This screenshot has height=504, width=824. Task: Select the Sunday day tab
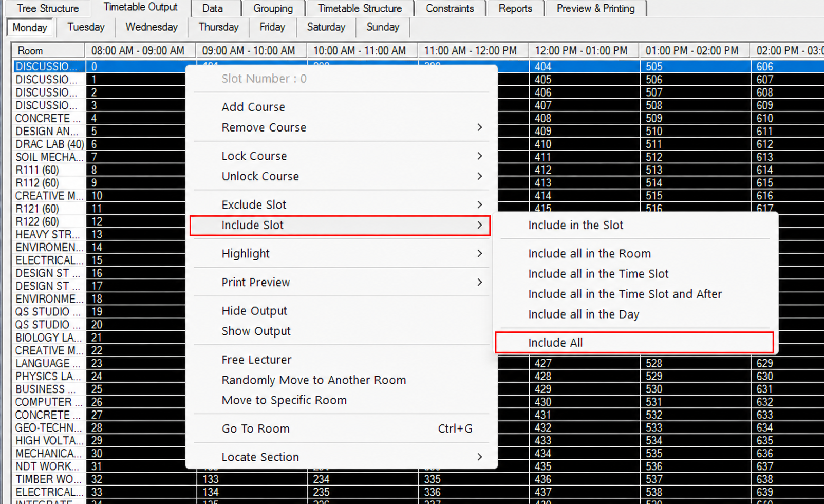click(x=383, y=27)
